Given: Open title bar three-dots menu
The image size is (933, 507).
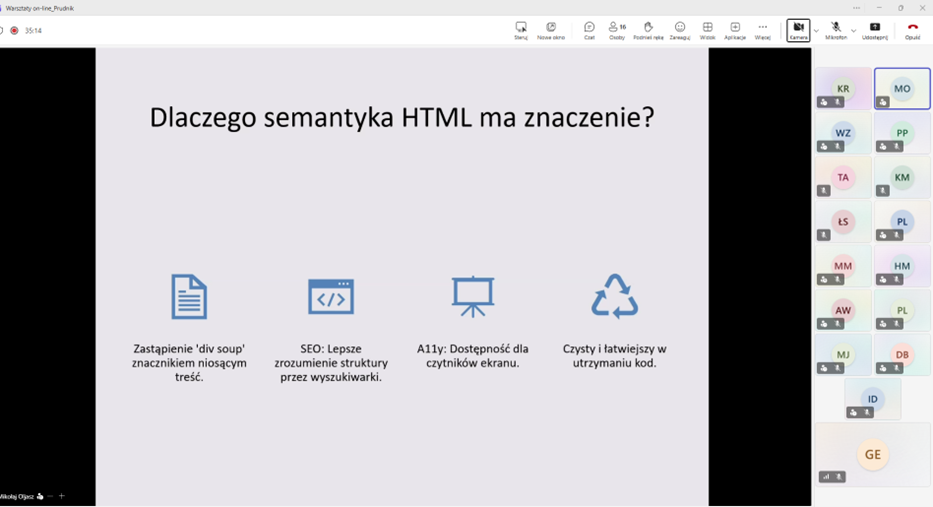Looking at the screenshot, I should tap(856, 8).
